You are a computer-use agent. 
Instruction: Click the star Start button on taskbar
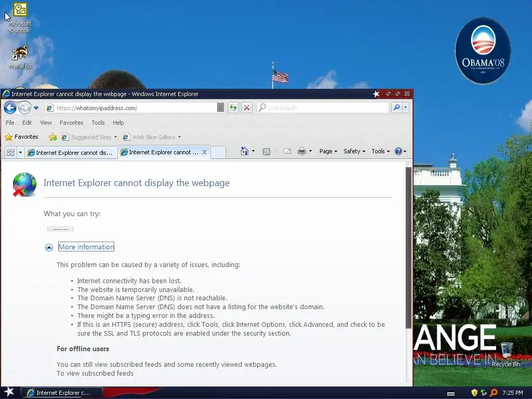[9, 392]
